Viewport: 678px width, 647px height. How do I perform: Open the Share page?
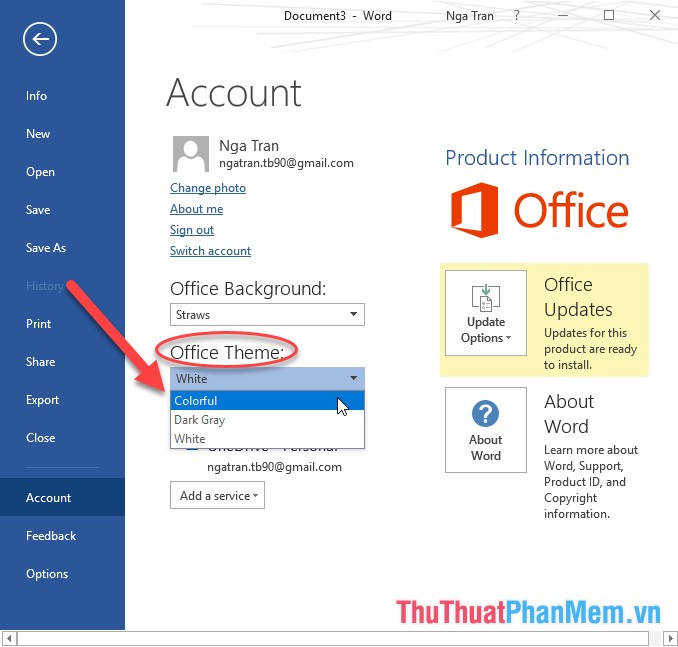pyautogui.click(x=41, y=362)
